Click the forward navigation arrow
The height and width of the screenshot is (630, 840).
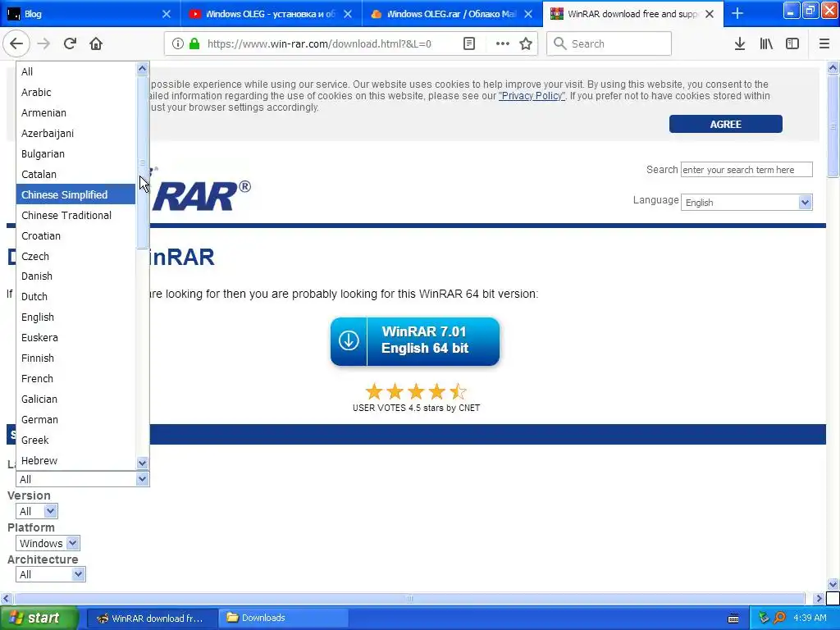(x=43, y=43)
